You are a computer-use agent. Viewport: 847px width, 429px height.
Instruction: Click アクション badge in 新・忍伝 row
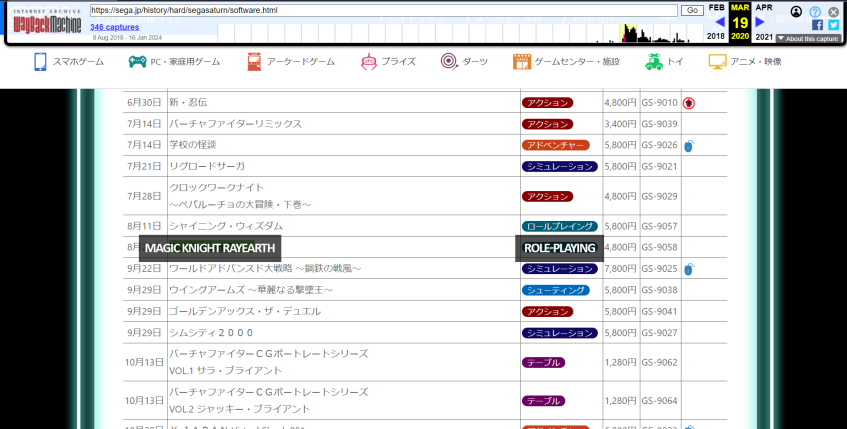pos(547,103)
